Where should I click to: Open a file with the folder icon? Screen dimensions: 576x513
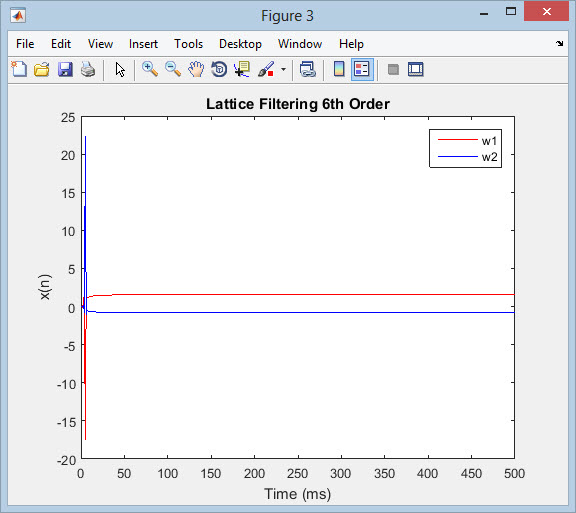(x=42, y=69)
